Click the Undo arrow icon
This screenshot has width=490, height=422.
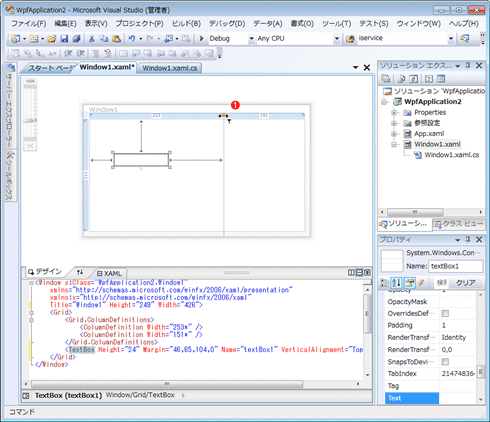(x=132, y=39)
